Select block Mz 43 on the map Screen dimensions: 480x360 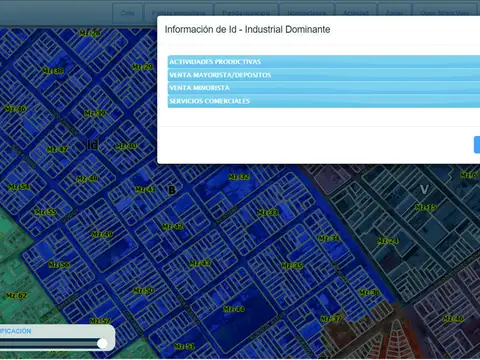[200, 263]
